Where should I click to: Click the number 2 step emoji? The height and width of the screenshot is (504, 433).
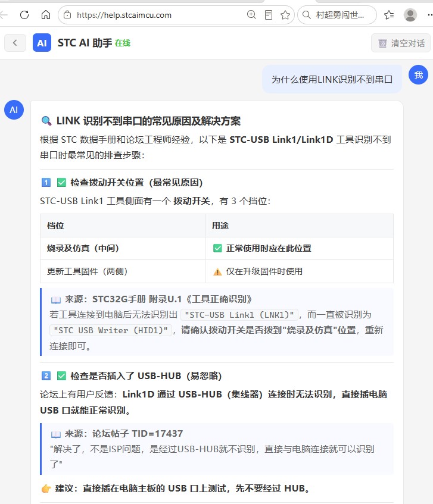46,375
